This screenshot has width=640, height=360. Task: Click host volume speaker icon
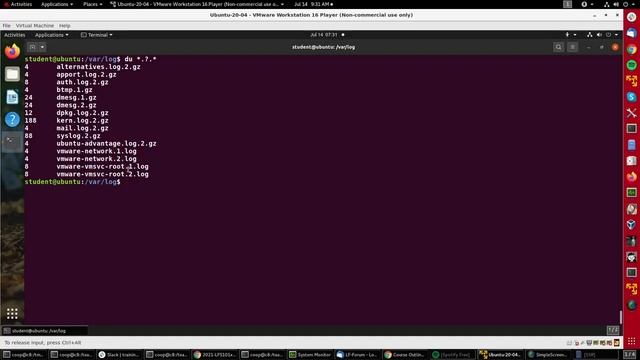pos(616,4)
